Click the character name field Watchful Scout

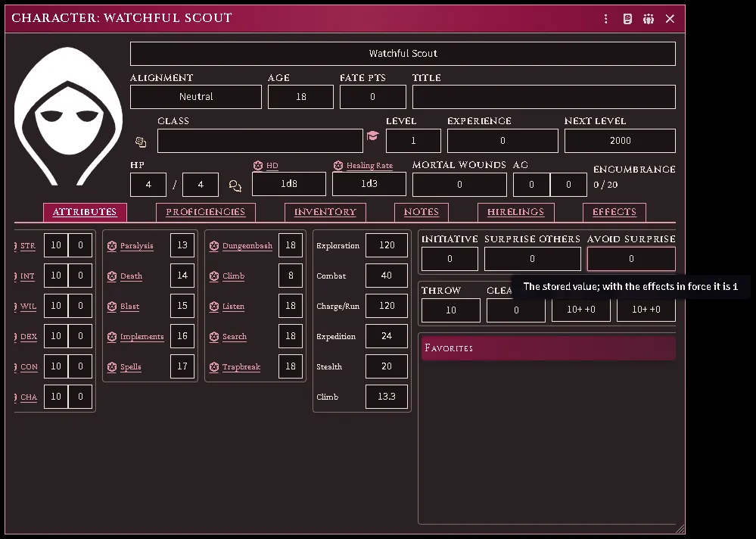point(403,54)
